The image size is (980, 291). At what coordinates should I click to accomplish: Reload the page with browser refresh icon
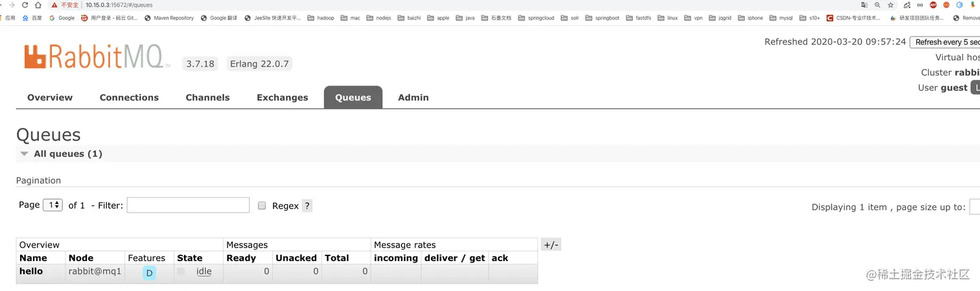tap(25, 5)
